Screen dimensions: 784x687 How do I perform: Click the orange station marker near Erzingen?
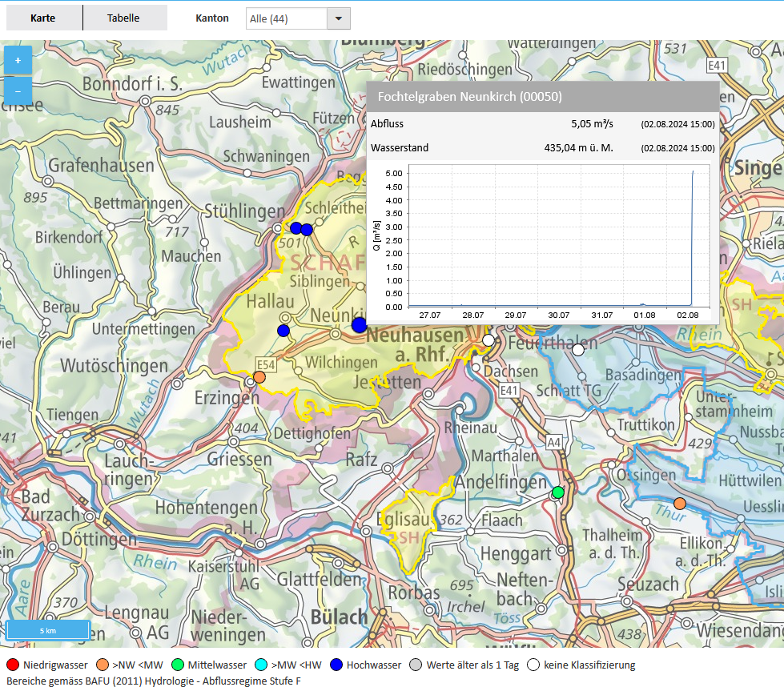click(x=259, y=377)
